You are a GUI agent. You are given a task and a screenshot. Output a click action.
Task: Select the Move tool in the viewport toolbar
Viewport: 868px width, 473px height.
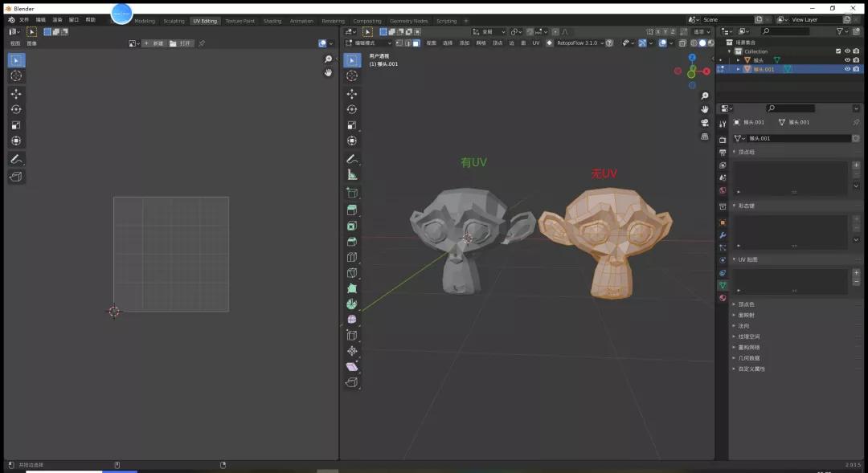coord(352,92)
